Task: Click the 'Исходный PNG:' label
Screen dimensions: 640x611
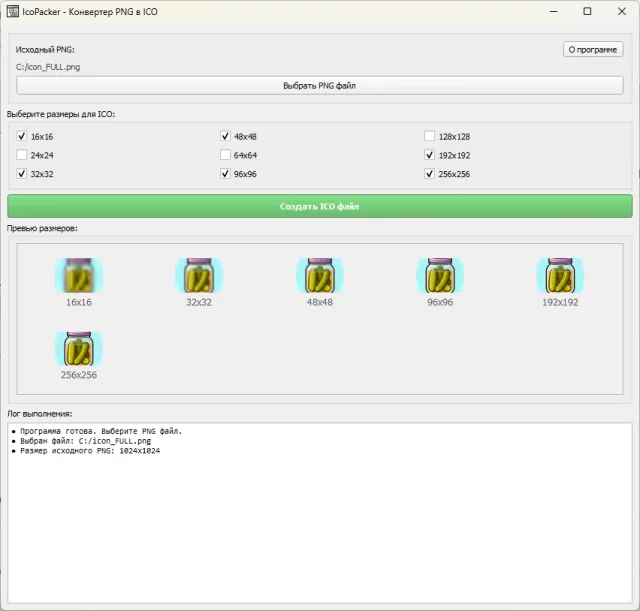Action: pyautogui.click(x=45, y=50)
